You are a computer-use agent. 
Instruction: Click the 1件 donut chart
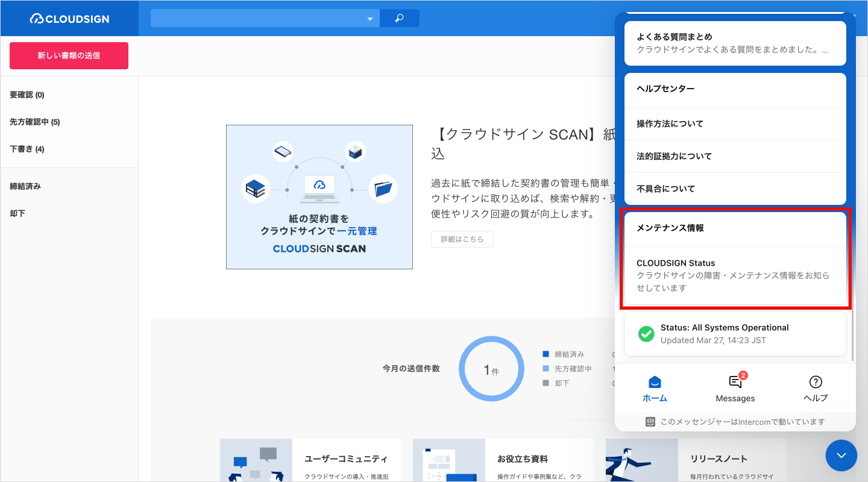coord(491,369)
